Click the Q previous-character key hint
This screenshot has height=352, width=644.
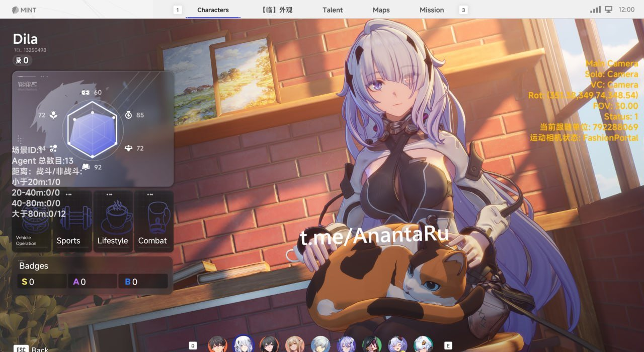pyautogui.click(x=193, y=345)
